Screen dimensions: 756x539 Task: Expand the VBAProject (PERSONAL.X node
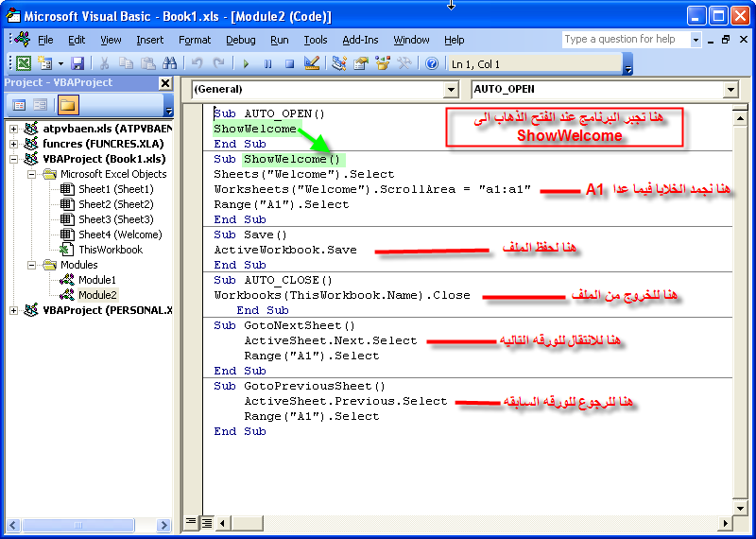click(13, 310)
